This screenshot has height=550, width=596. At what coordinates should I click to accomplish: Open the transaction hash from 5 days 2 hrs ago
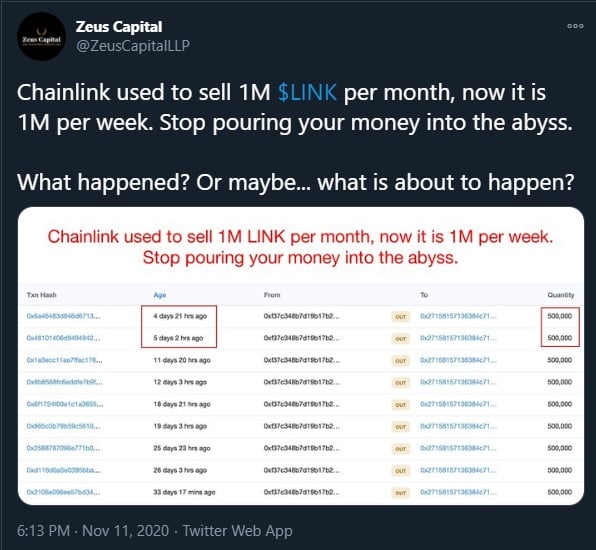[63, 338]
